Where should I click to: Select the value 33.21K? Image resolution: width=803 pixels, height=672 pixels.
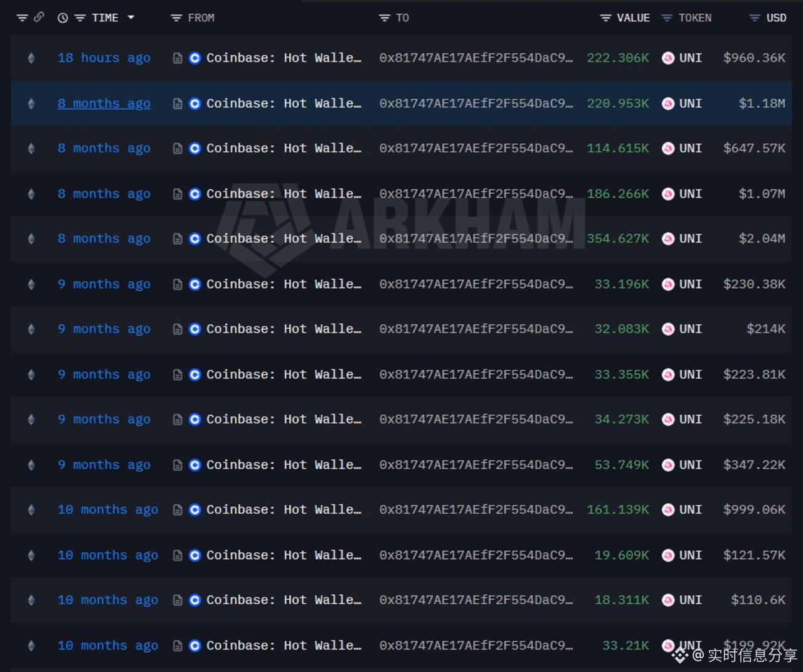tap(625, 645)
